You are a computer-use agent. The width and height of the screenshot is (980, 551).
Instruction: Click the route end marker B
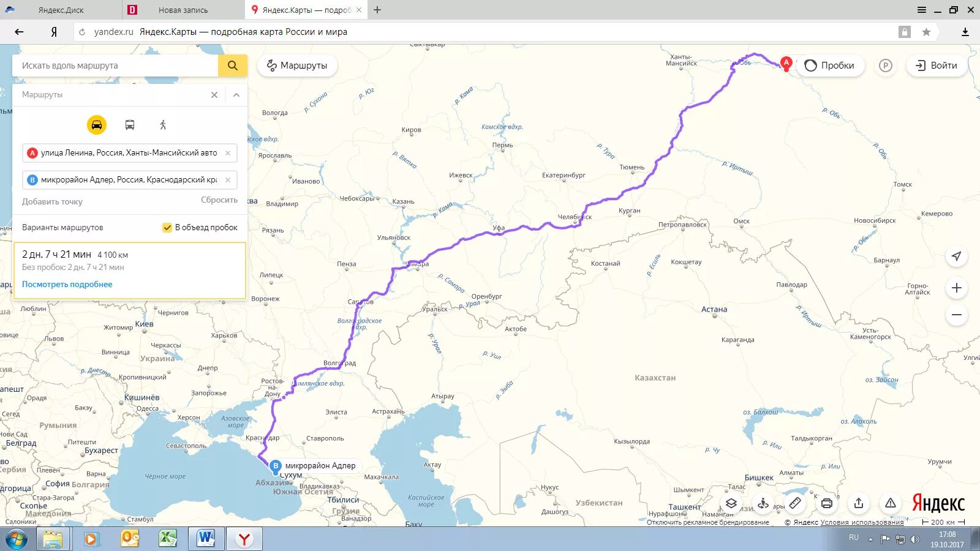(x=276, y=466)
